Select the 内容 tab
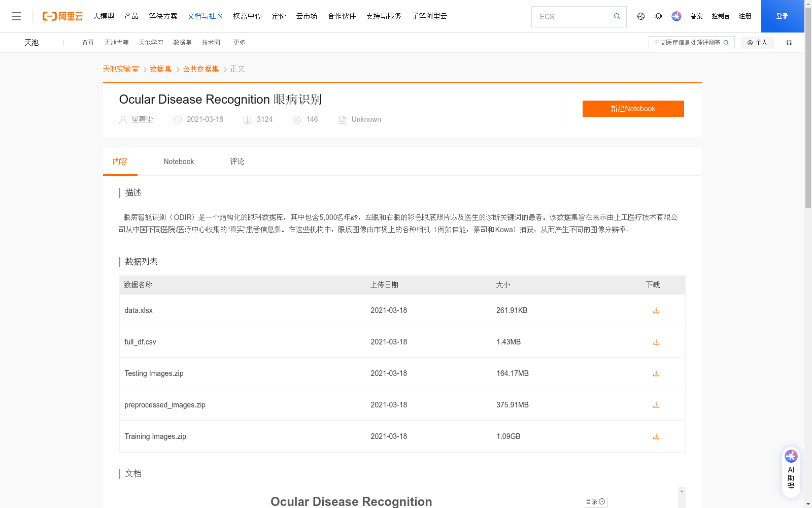This screenshot has width=812, height=508. (x=120, y=162)
